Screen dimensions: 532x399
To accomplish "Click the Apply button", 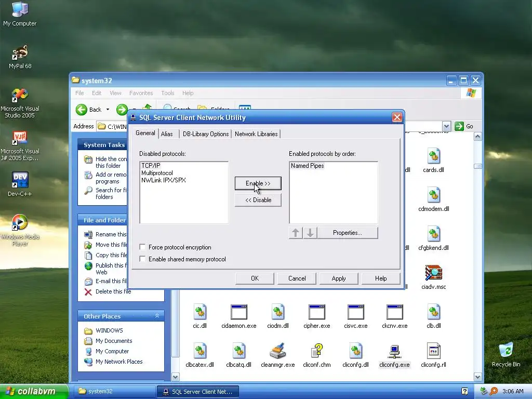I will (339, 278).
